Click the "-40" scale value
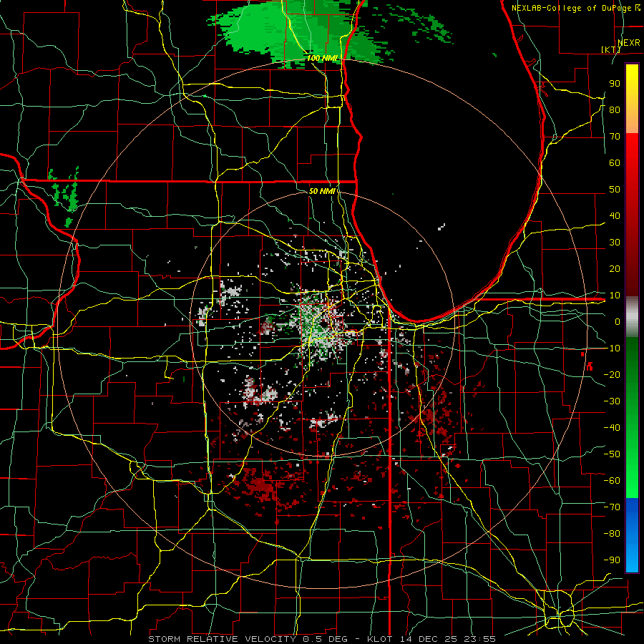644x644 pixels. coord(612,428)
